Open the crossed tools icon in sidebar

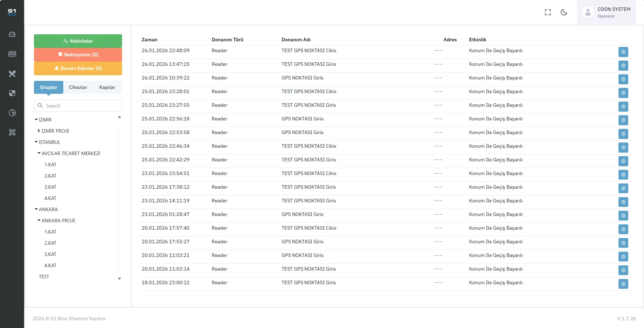pyautogui.click(x=12, y=74)
